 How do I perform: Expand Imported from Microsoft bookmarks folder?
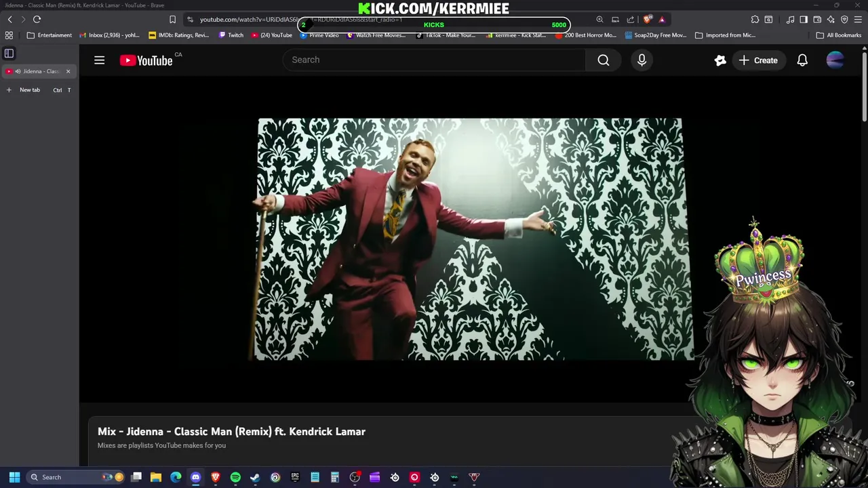tap(726, 35)
